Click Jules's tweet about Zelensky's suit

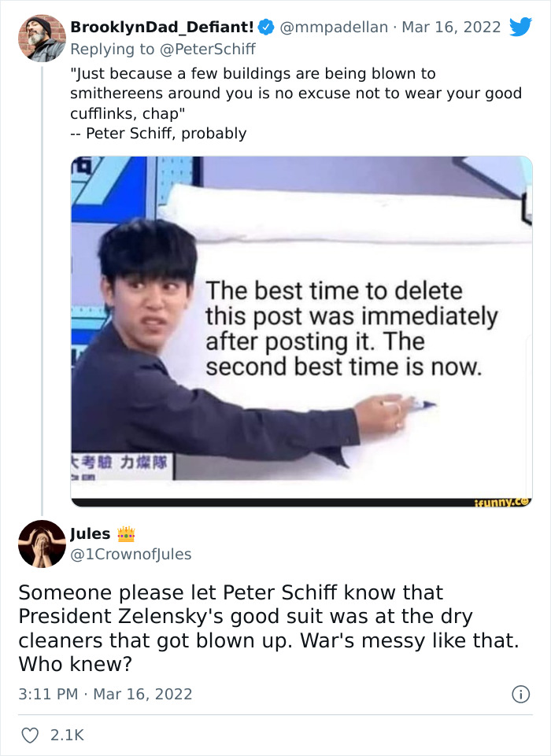pos(268,628)
